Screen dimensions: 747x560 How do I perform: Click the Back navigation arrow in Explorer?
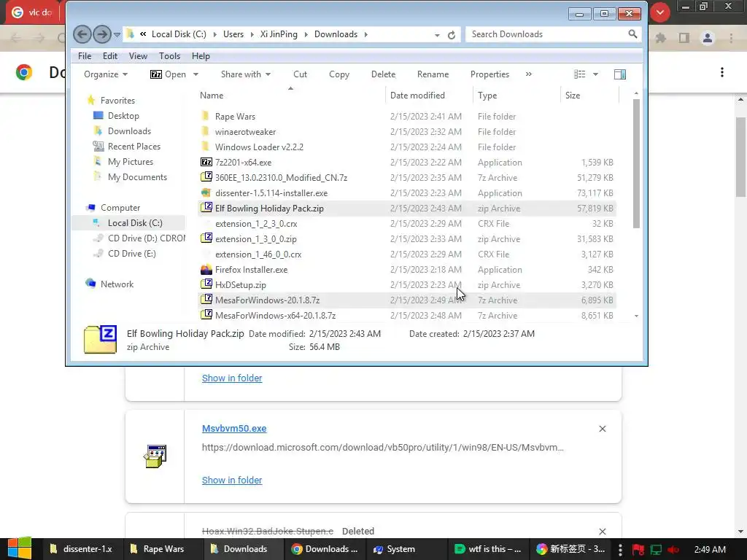click(x=82, y=34)
